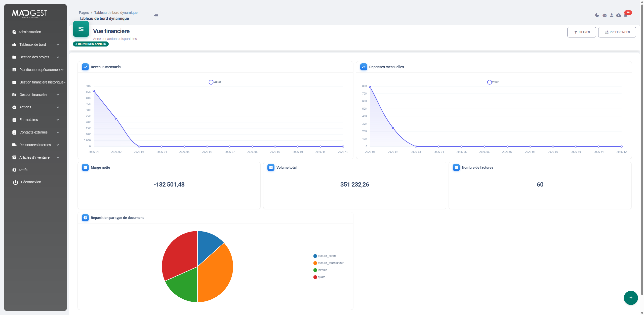Open the PREFERENCES button
The image size is (644, 315).
pyautogui.click(x=617, y=32)
